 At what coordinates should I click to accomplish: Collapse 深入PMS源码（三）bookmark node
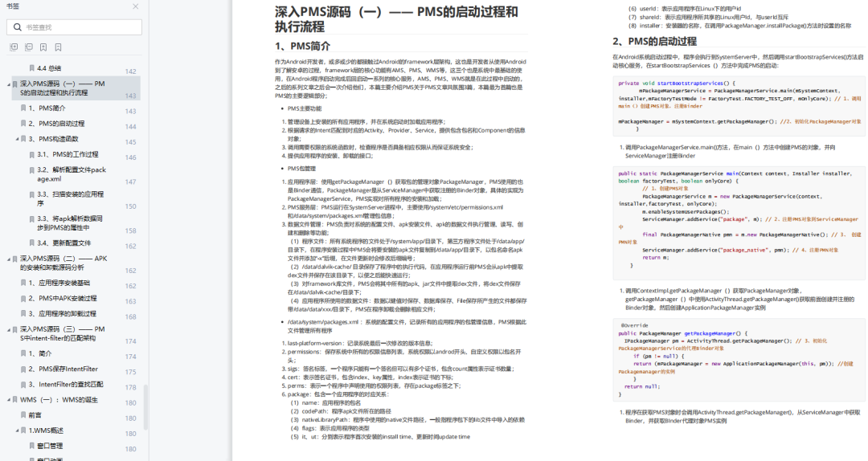[x=8, y=330]
